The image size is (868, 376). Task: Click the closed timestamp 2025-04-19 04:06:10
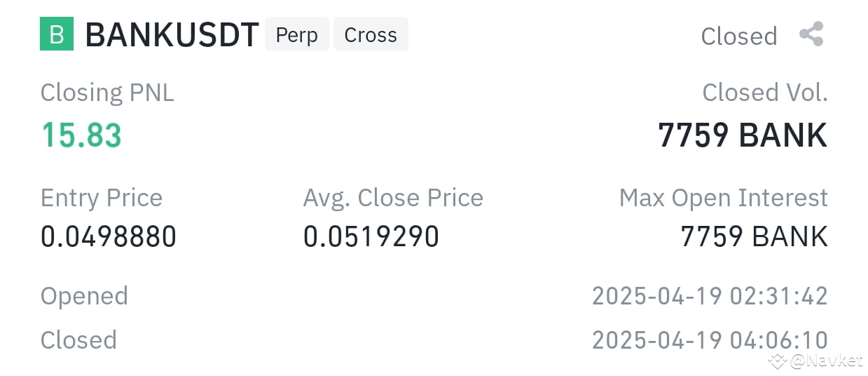tap(710, 340)
